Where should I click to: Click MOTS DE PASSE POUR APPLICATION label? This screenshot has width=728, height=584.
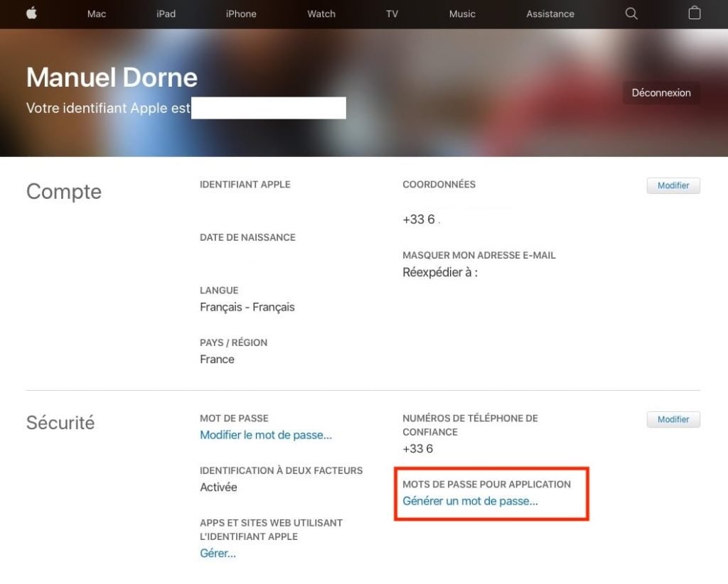click(486, 485)
